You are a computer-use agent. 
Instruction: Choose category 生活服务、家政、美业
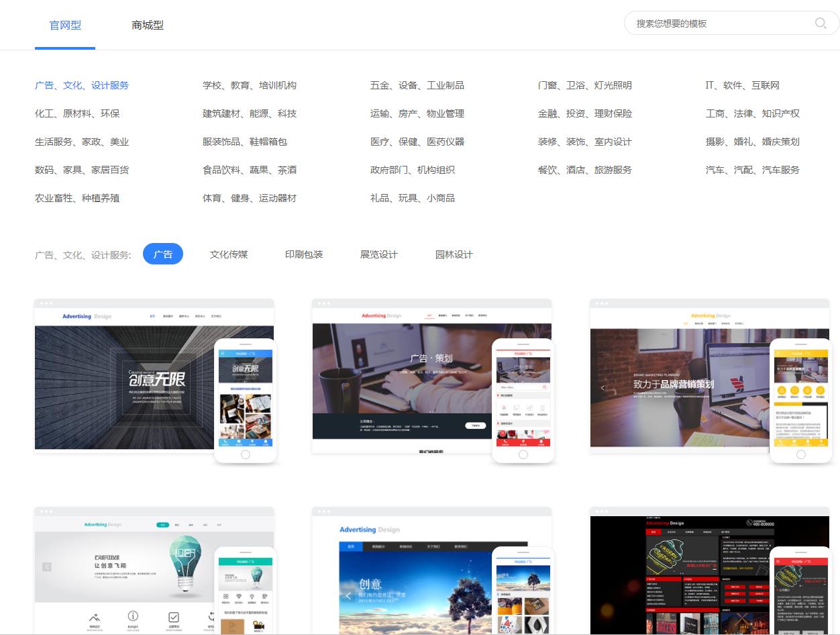tap(82, 142)
